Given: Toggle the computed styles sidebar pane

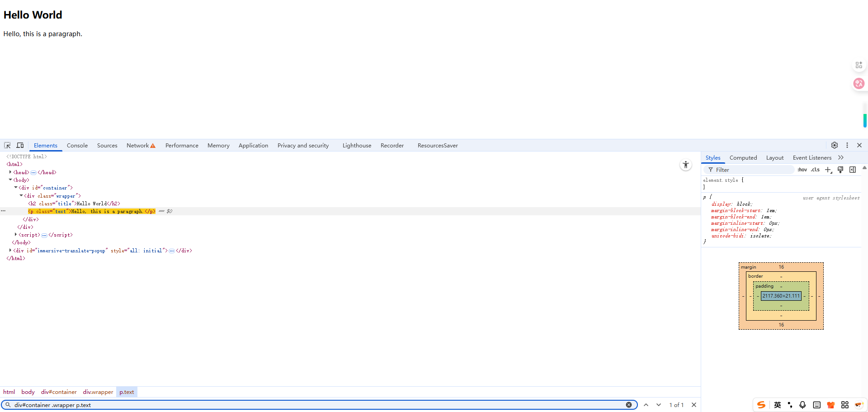Looking at the screenshot, I should [853, 170].
